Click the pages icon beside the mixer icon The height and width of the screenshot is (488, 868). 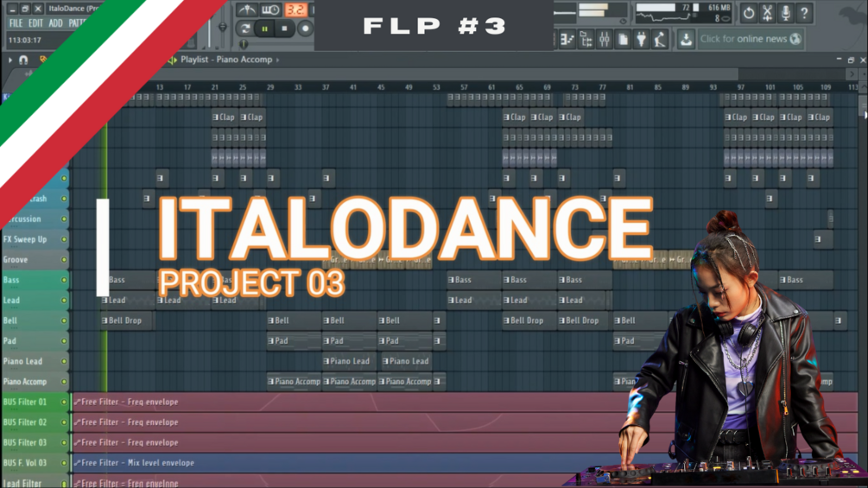623,39
